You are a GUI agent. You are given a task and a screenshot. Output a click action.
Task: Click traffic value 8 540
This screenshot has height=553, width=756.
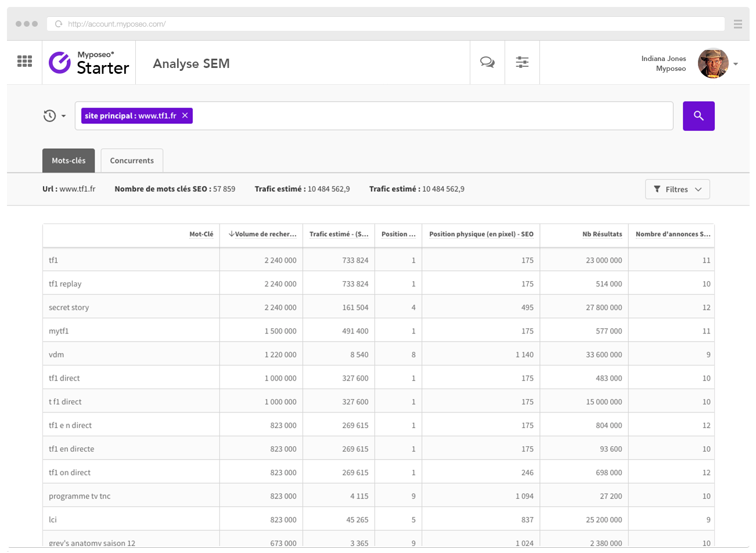tap(359, 354)
